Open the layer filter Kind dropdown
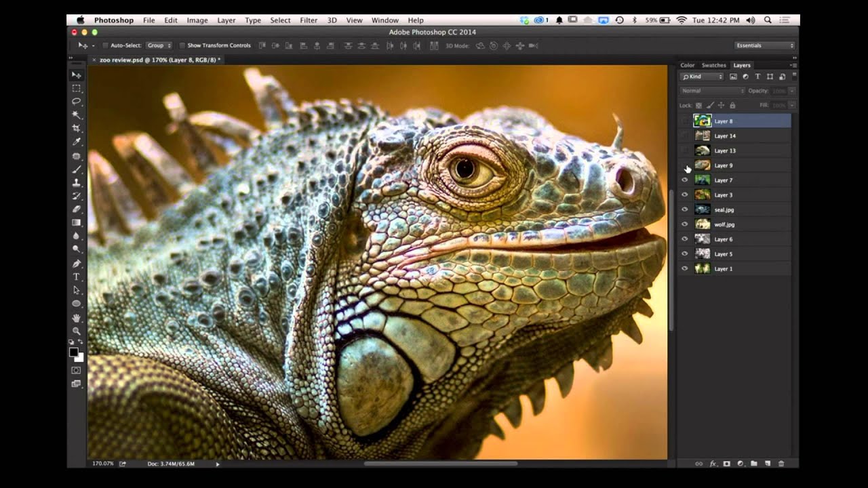Image resolution: width=868 pixels, height=488 pixels. 702,77
